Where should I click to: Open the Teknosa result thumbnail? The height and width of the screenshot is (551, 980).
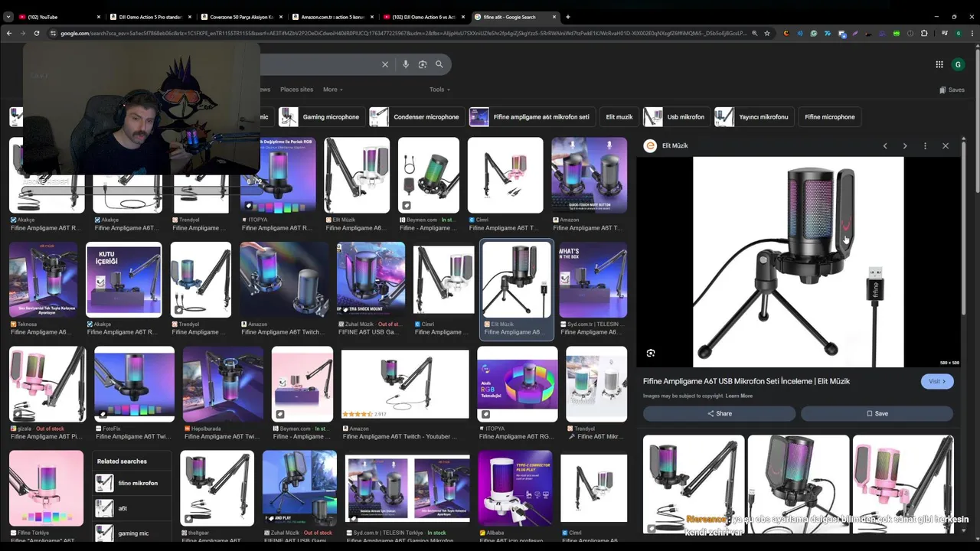click(x=43, y=279)
